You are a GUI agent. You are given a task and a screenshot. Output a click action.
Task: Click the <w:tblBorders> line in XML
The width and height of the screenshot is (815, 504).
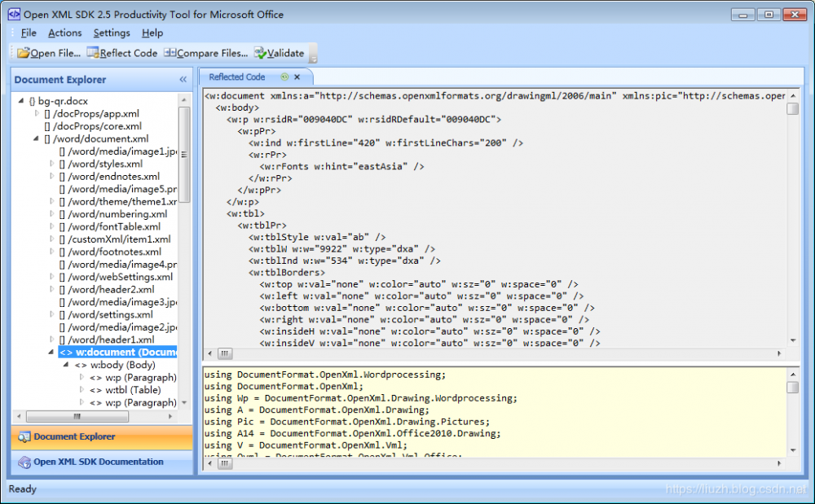tap(287, 273)
